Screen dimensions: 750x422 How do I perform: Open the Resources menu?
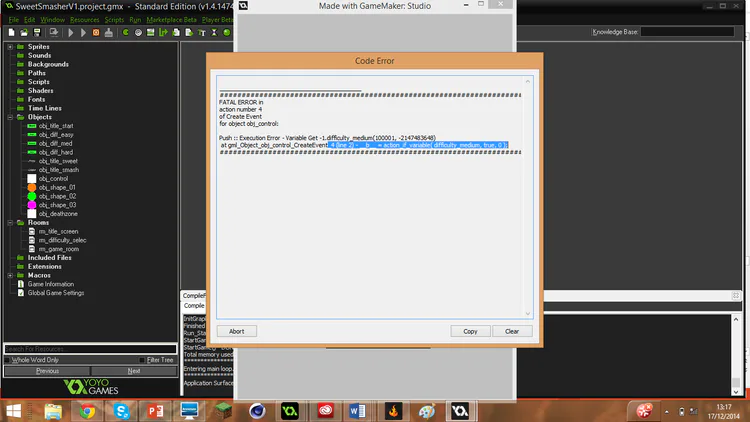85,20
